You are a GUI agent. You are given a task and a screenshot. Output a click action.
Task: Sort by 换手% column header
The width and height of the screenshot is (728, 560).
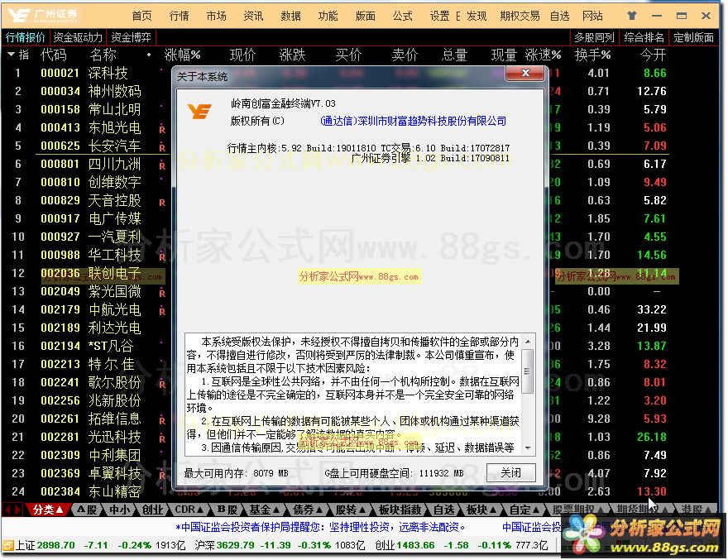pos(592,55)
